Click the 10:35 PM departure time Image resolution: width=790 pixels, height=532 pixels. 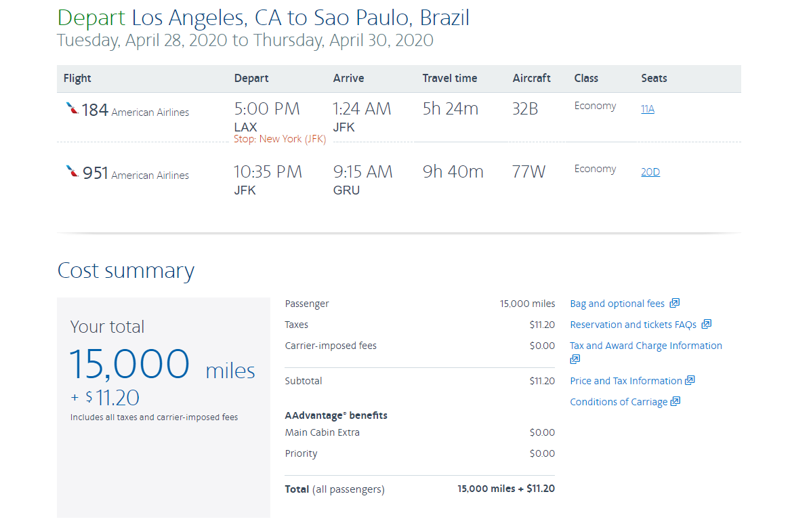pyautogui.click(x=268, y=171)
